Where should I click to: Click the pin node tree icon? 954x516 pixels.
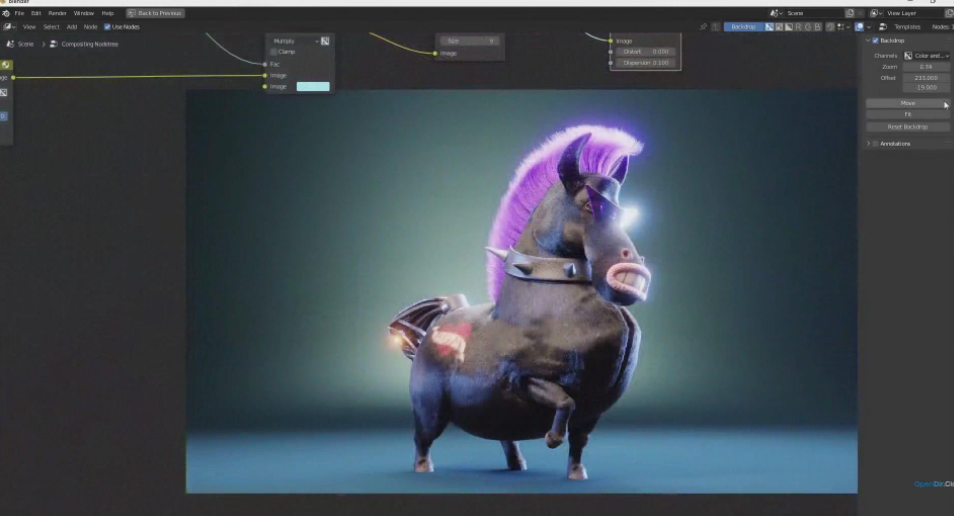click(703, 27)
